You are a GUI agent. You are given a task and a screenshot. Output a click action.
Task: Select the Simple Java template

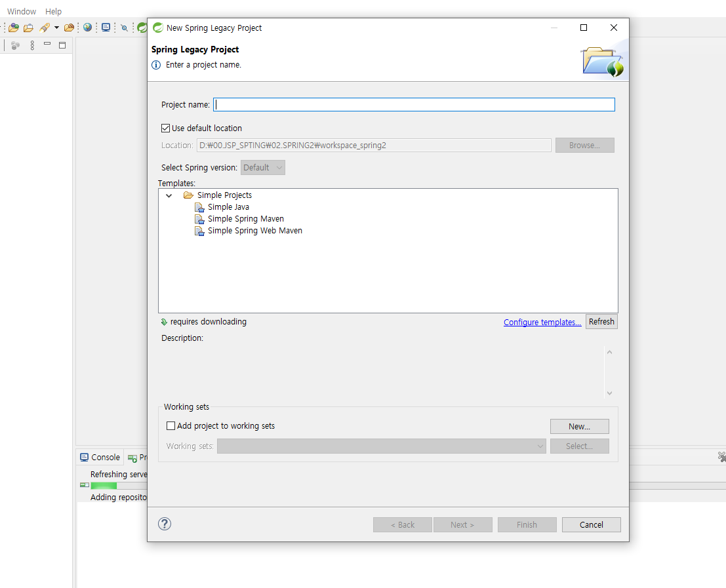228,206
